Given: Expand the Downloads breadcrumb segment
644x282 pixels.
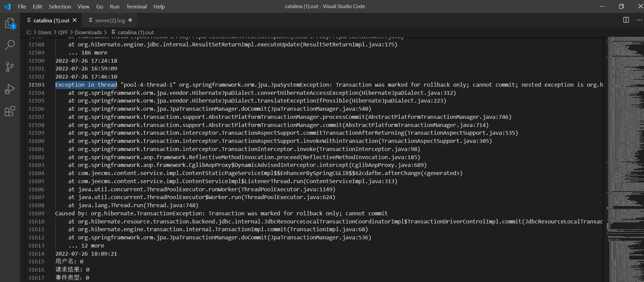Looking at the screenshot, I should click(88, 32).
